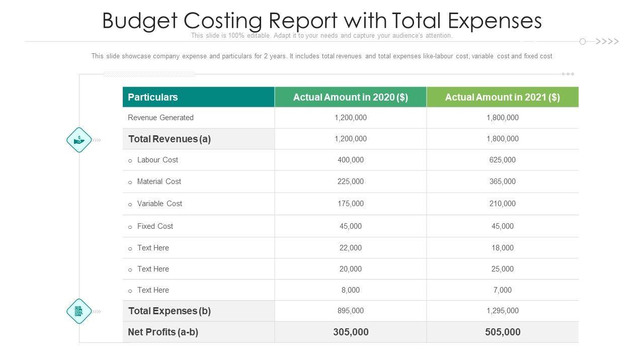Click the money-in-hand revenue icon
The width and height of the screenshot is (644, 362).
click(x=79, y=140)
